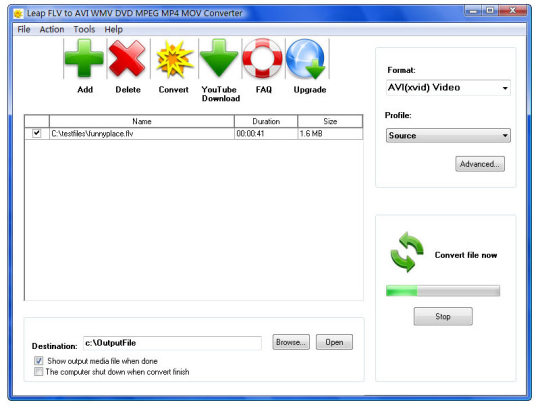Click the Size column header

coord(330,121)
